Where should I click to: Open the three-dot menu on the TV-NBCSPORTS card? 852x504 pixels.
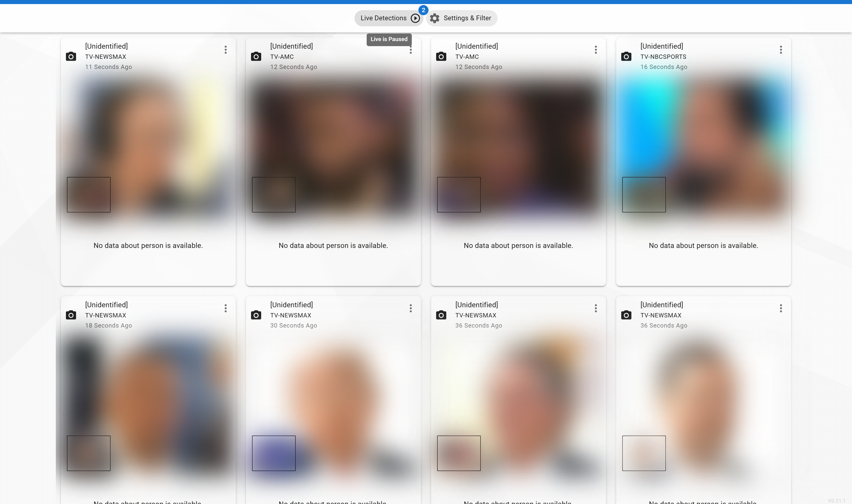(x=781, y=50)
